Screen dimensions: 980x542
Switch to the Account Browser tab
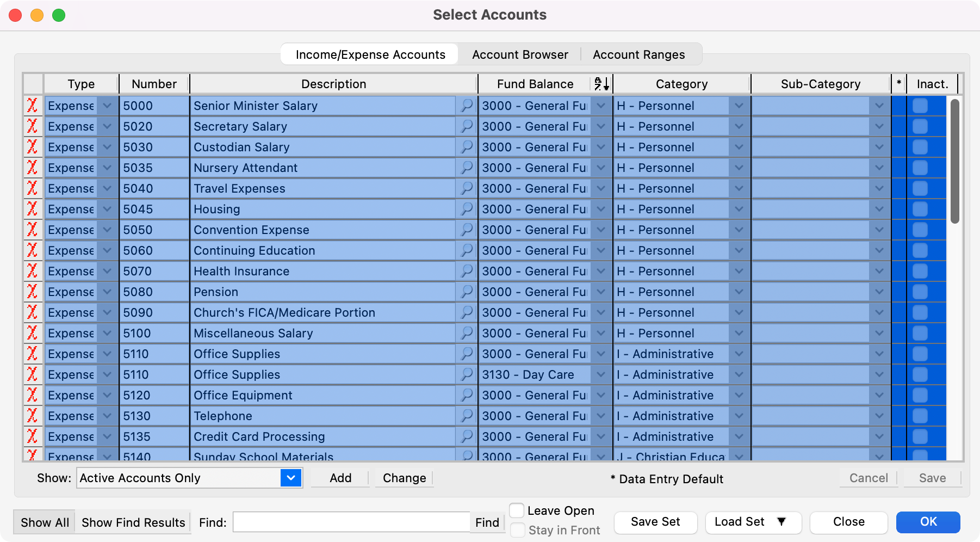[520, 54]
